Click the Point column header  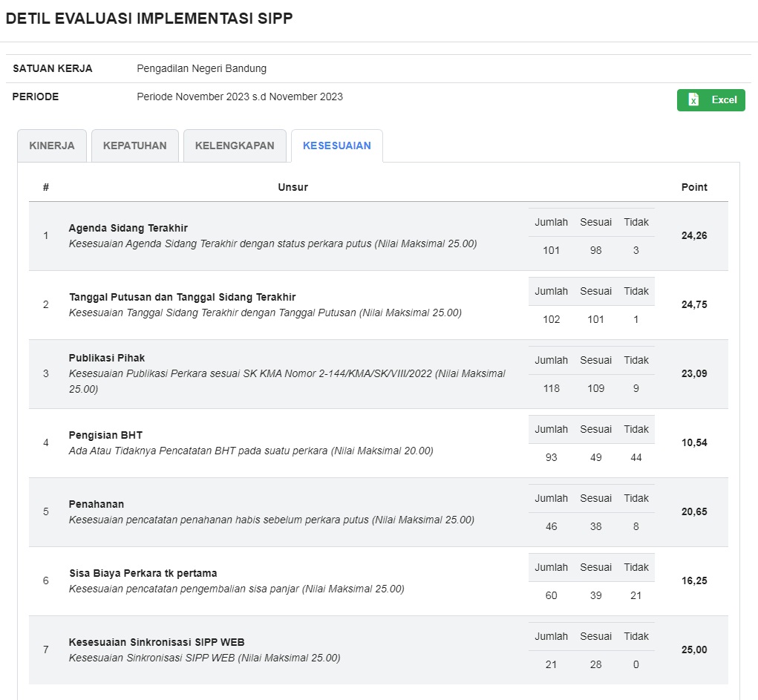693,187
